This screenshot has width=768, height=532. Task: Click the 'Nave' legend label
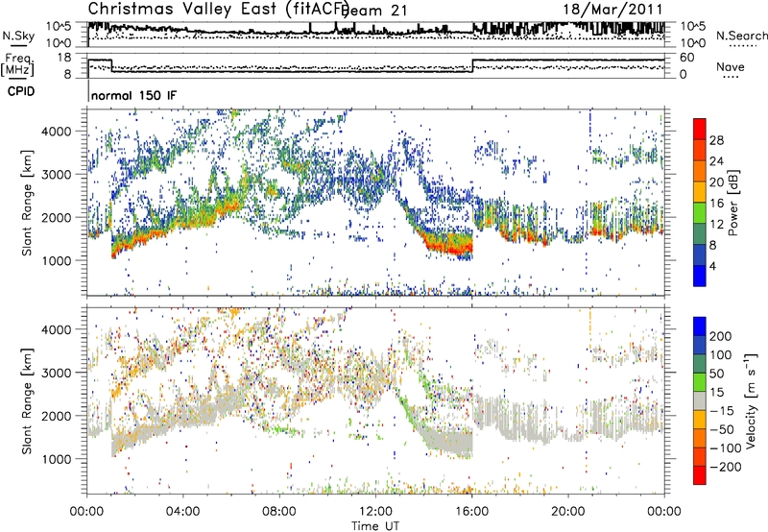731,66
